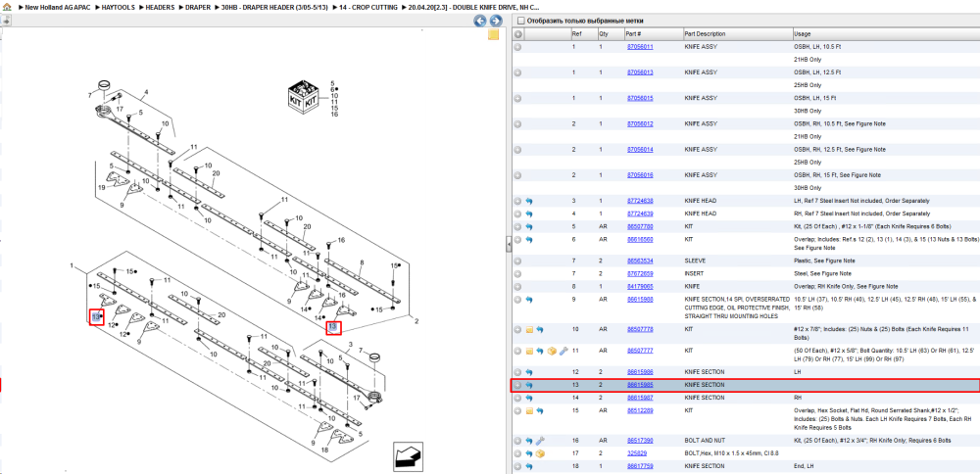Open part number link 86512289

[640, 411]
